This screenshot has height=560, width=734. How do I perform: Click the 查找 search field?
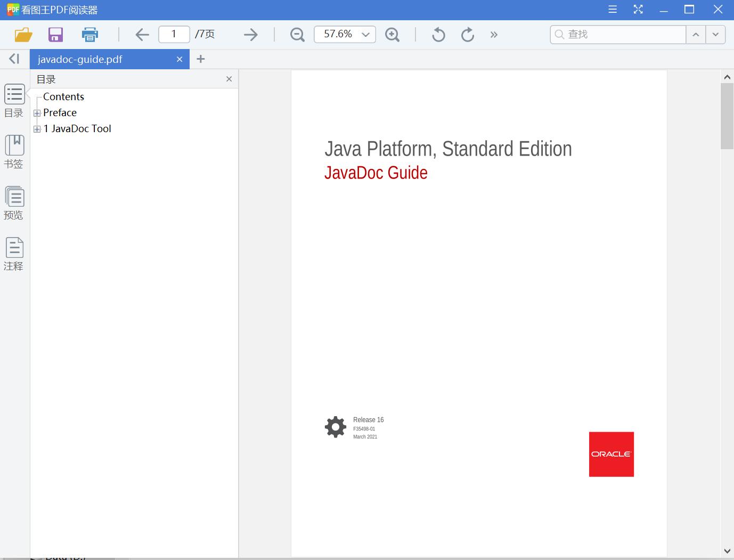coord(618,34)
